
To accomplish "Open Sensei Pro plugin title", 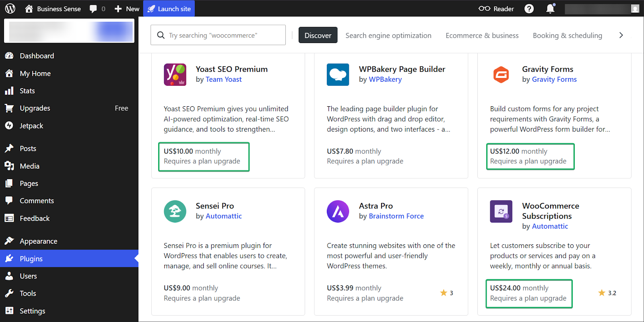I will tap(215, 206).
